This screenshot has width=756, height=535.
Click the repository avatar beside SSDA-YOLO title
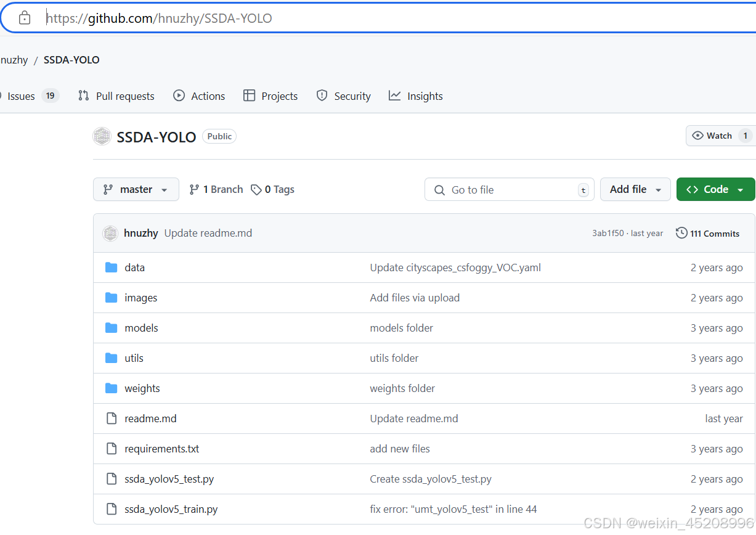coord(102,136)
